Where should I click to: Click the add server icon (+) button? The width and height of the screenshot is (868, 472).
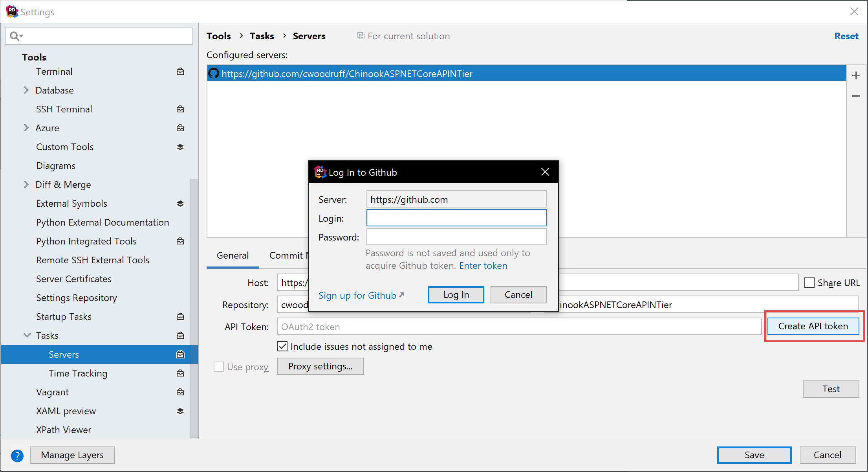856,74
